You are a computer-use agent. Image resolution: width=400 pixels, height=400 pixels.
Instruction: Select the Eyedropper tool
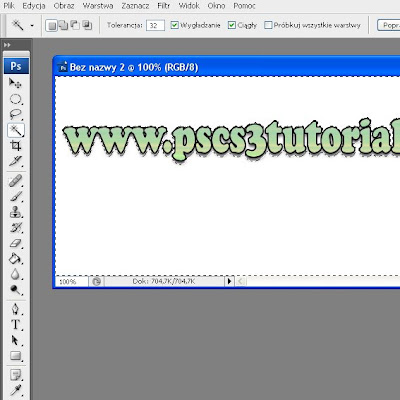[x=15, y=391]
